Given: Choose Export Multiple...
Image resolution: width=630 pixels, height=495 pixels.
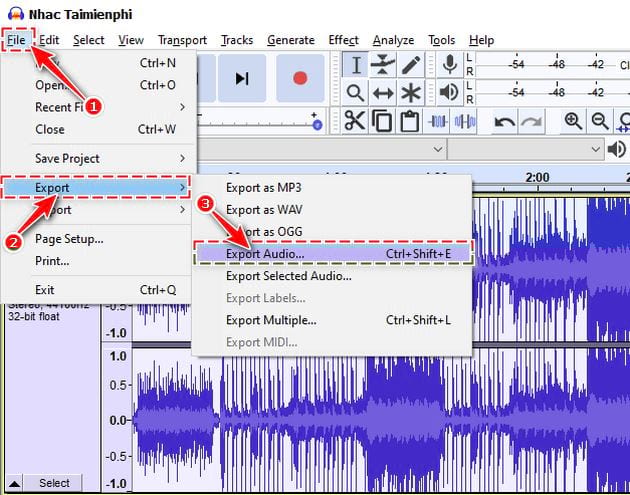Looking at the screenshot, I should point(331,320).
